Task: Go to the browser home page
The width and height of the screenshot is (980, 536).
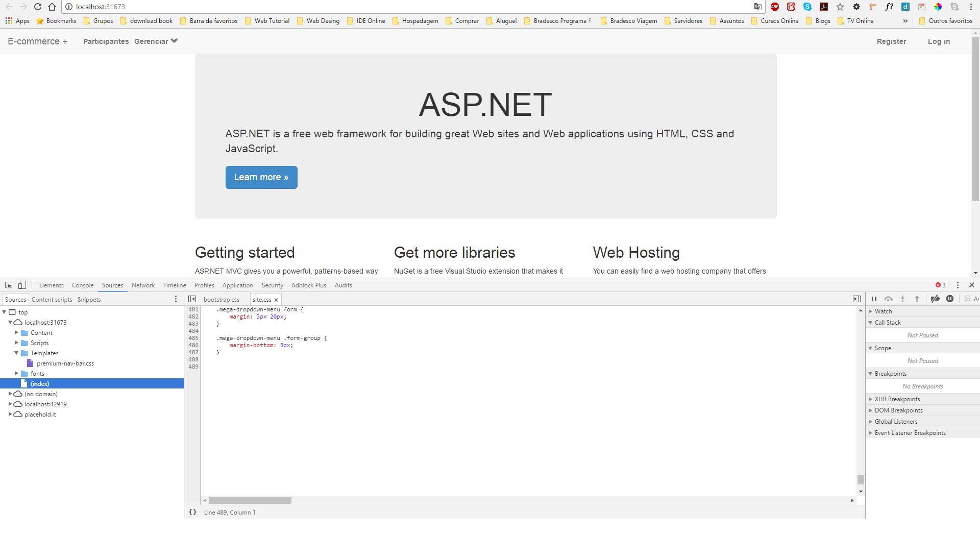Action: pyautogui.click(x=52, y=7)
